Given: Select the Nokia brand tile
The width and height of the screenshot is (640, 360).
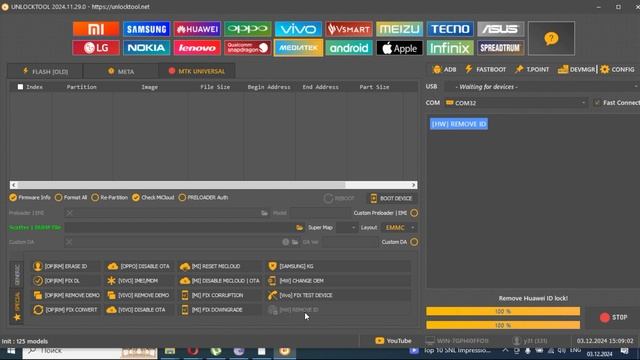Looking at the screenshot, I should tap(147, 48).
